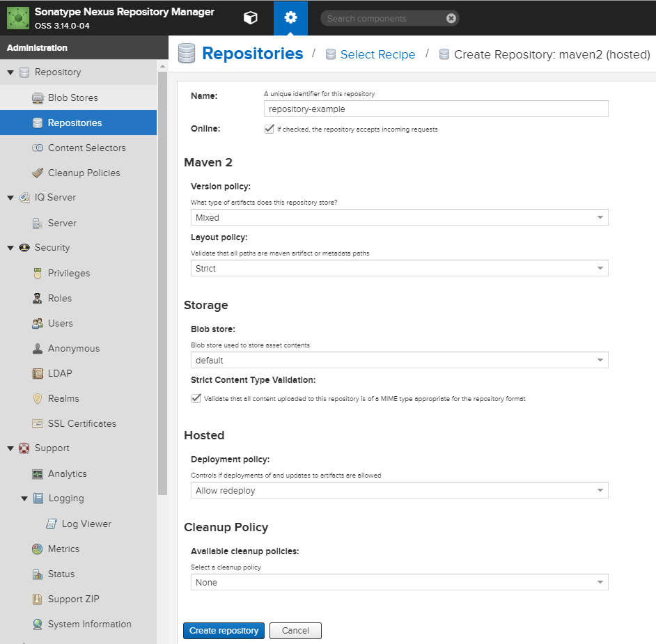The width and height of the screenshot is (656, 644).
Task: Uncheck the Online checkbox
Action: coord(269,129)
